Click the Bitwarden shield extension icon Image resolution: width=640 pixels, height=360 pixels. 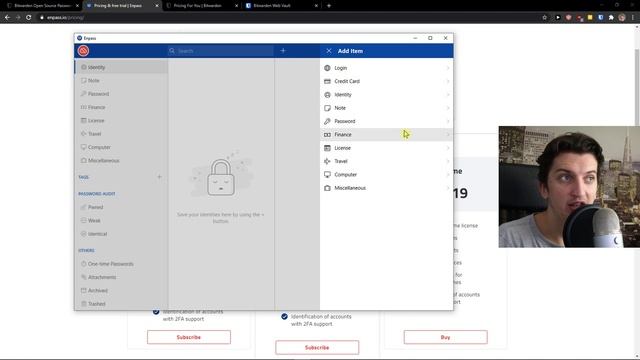600,18
